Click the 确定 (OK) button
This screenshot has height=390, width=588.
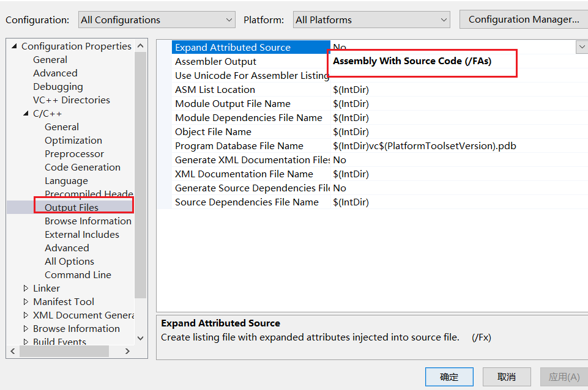449,377
